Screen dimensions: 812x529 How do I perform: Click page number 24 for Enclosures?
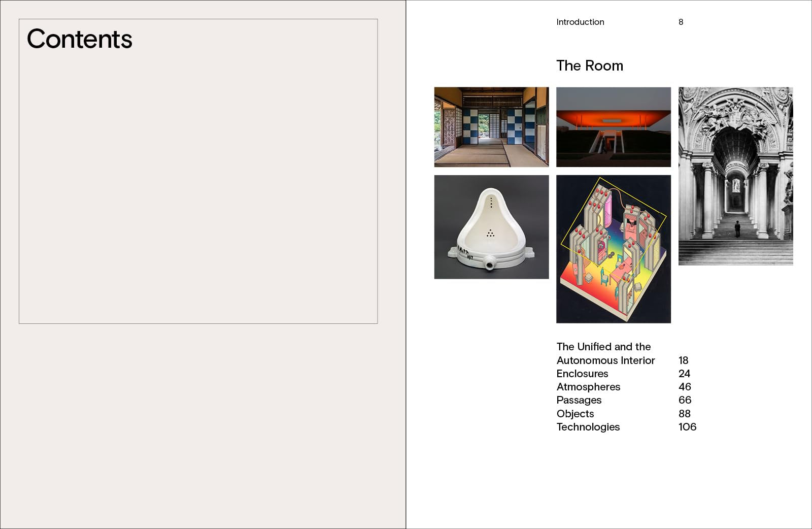point(684,374)
